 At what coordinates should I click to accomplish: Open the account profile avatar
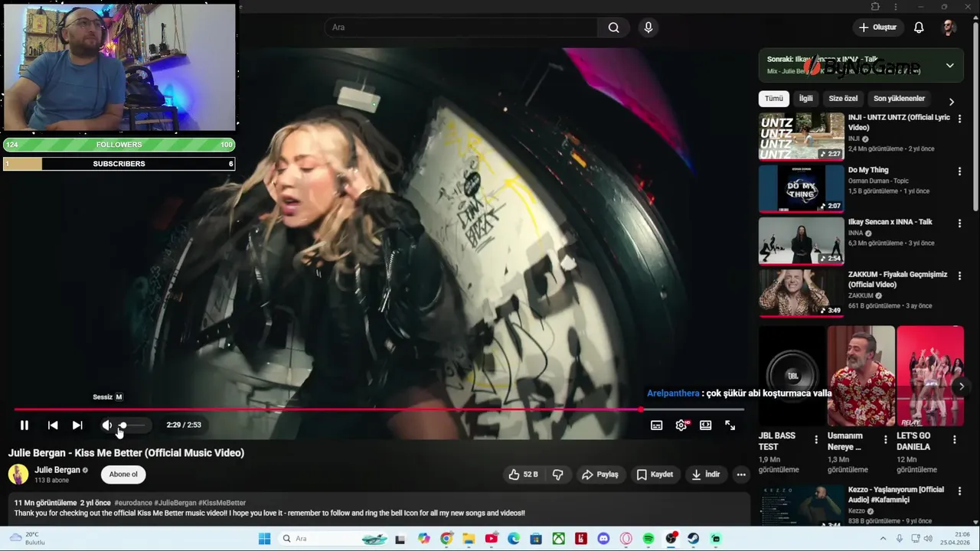[x=949, y=28]
